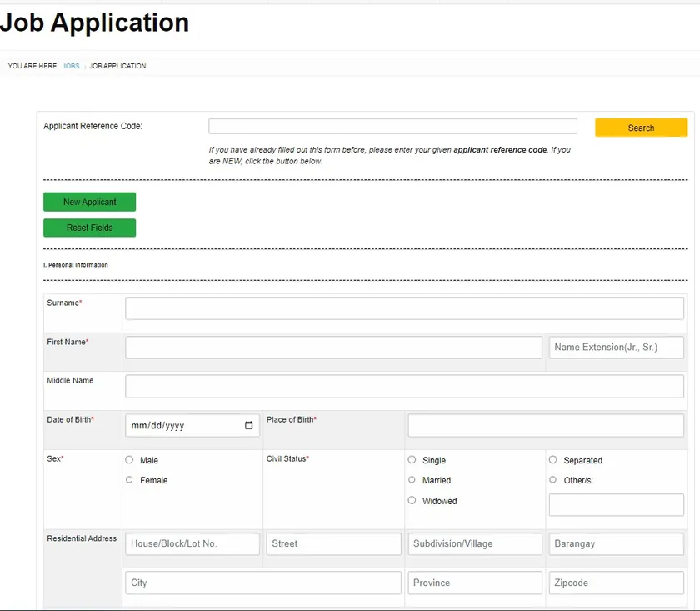The height and width of the screenshot is (611, 700).
Task: Click the New Applicant button
Action: [90, 202]
